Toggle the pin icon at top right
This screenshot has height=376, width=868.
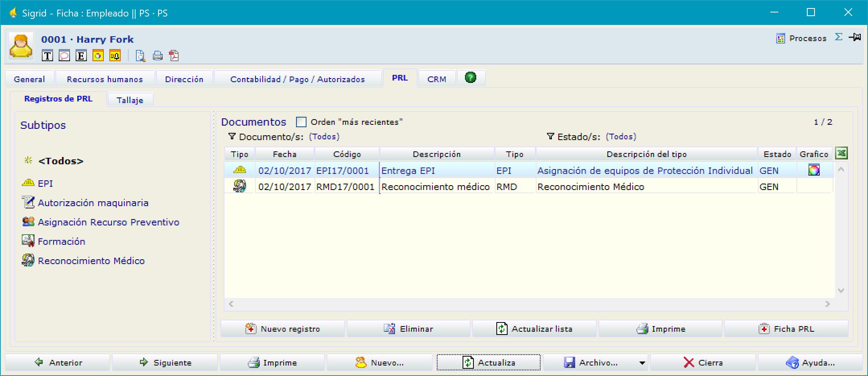(855, 37)
